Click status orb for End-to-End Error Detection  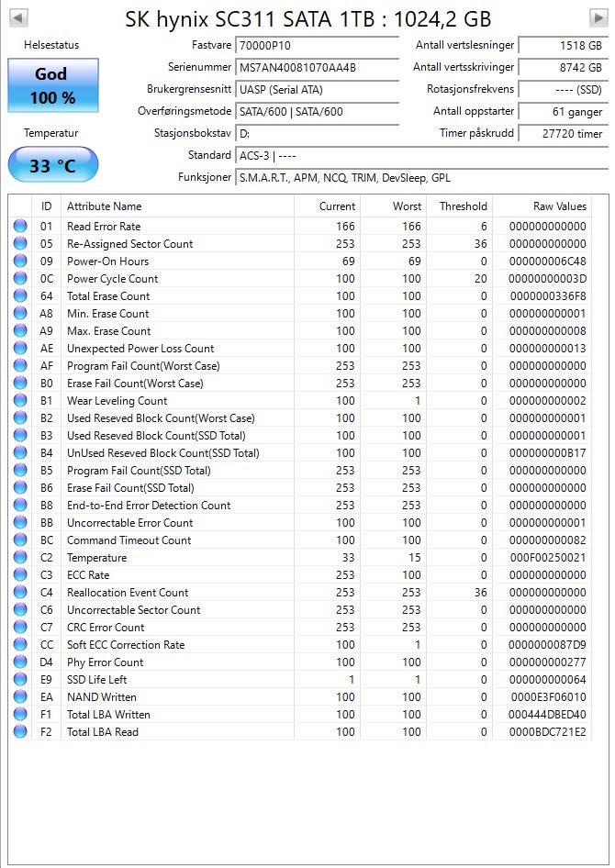click(x=20, y=505)
